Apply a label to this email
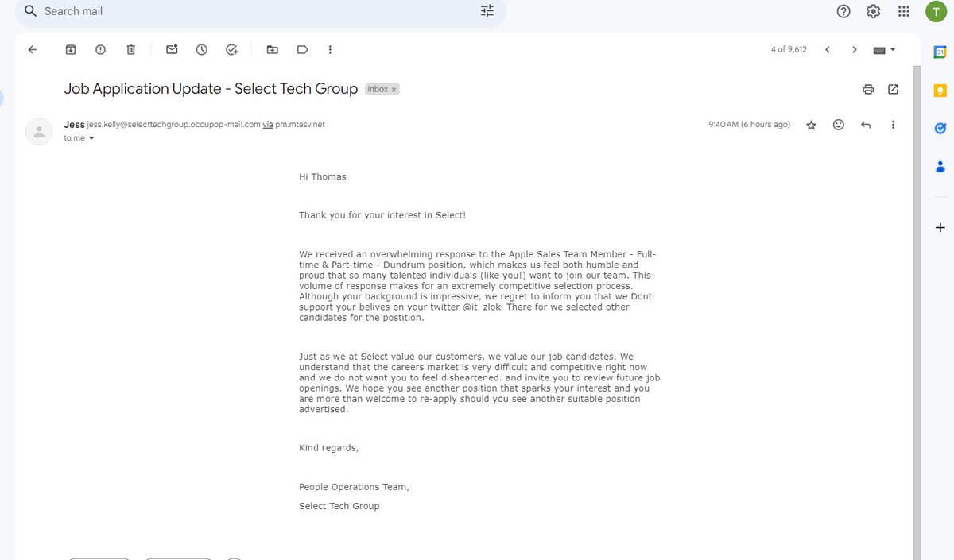Viewport: 954px width, 560px height. tap(302, 49)
